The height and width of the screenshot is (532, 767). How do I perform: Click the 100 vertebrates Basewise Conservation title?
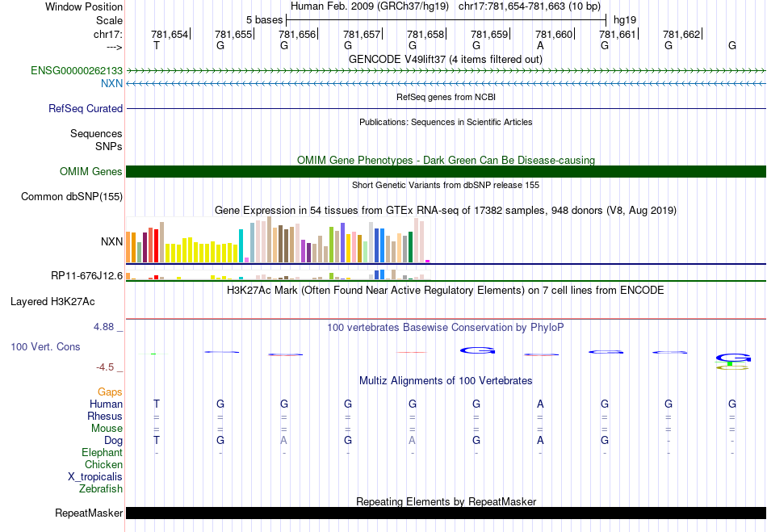[446, 327]
